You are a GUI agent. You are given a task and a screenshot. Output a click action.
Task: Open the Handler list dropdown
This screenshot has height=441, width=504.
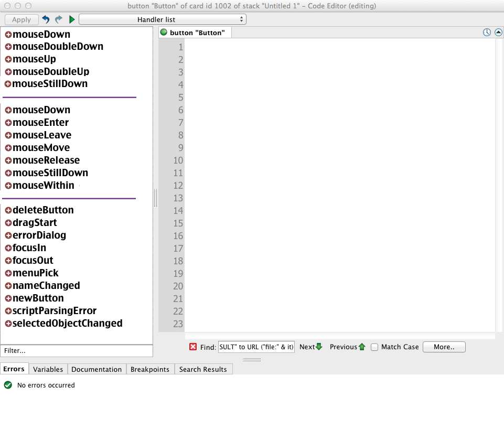[162, 19]
